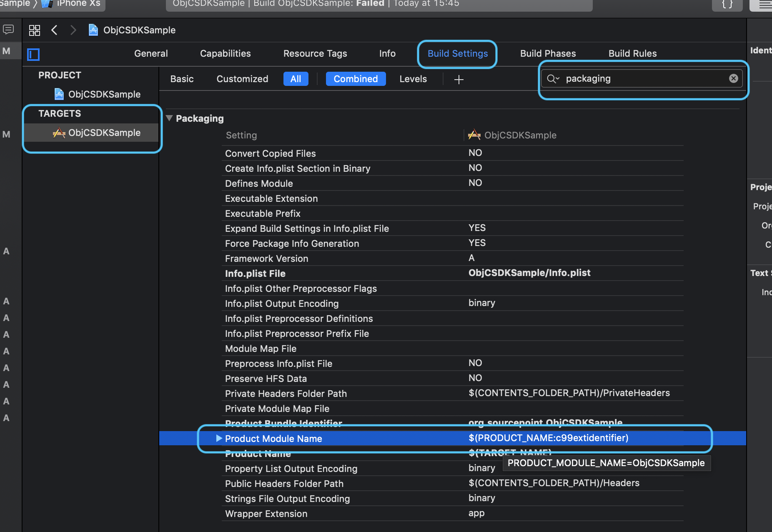Change Preprocess Info.plist File NO value

click(475, 363)
